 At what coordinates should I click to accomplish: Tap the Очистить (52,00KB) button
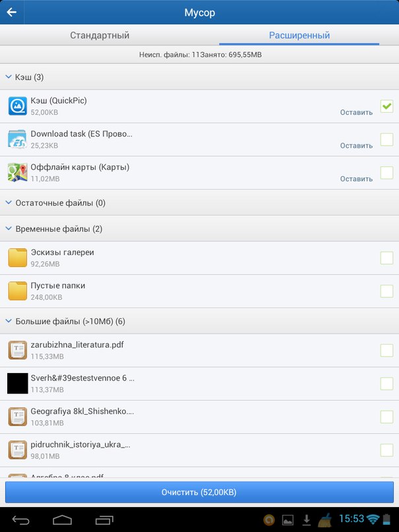(x=199, y=492)
